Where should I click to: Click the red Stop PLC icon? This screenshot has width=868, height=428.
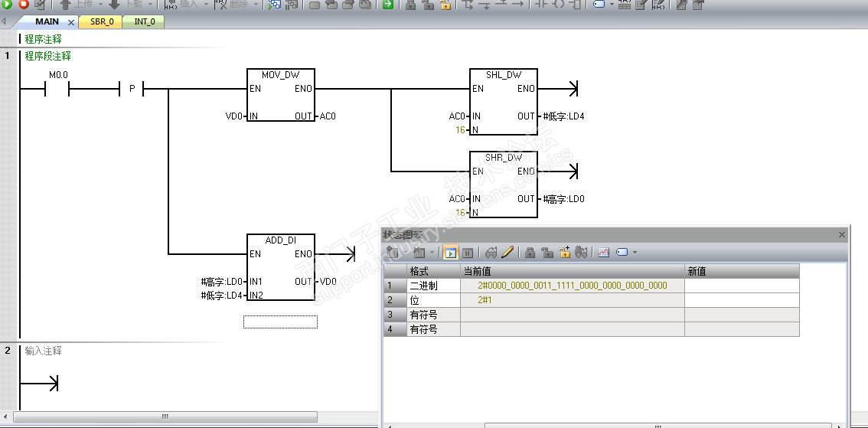[x=23, y=4]
